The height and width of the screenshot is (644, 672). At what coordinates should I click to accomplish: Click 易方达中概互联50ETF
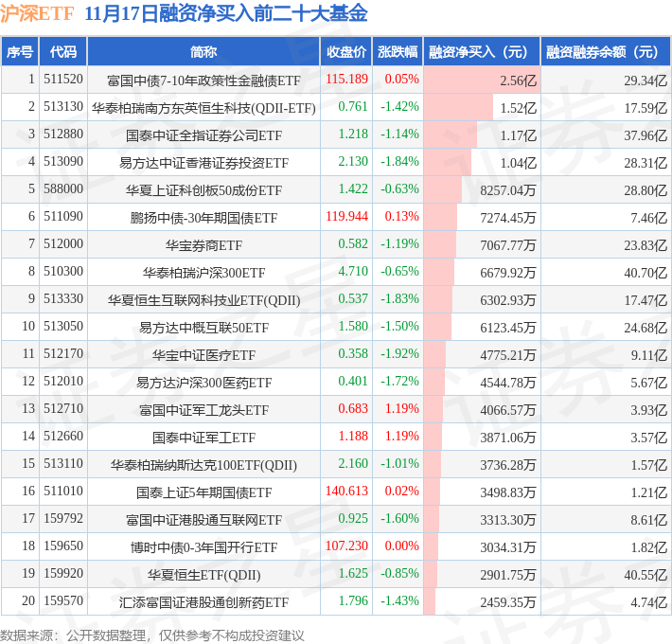203,328
